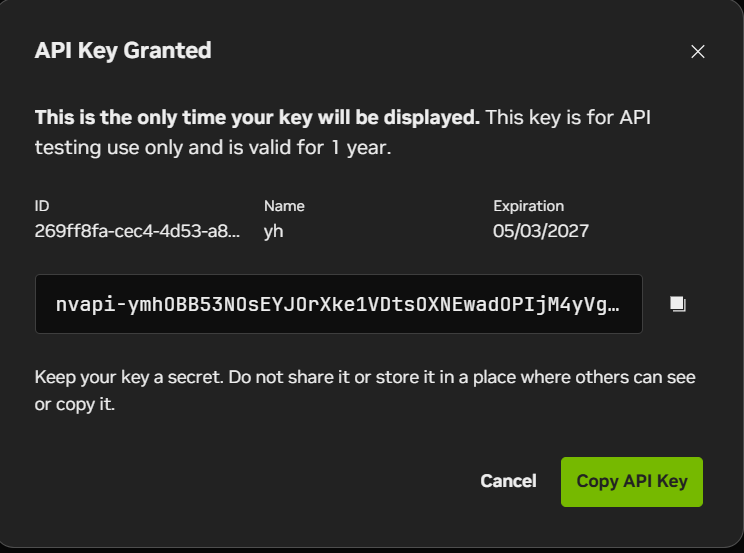Click the ID column label
Image resolution: width=744 pixels, height=553 pixels.
42,206
